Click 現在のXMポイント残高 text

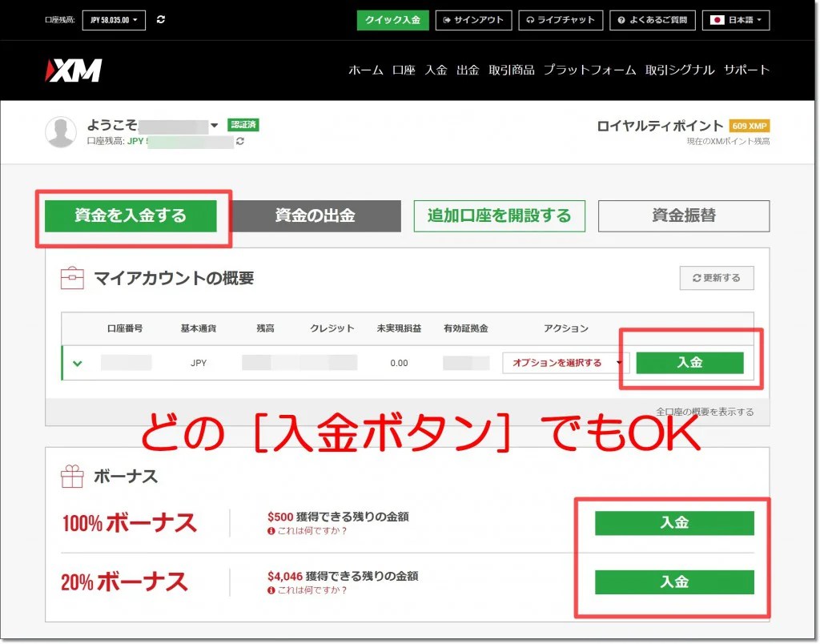click(728, 141)
